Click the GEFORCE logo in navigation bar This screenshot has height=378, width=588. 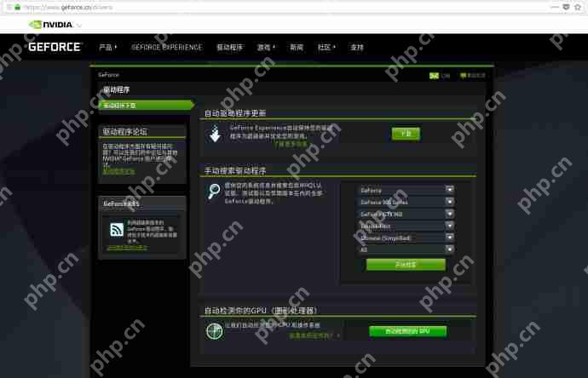coord(55,47)
